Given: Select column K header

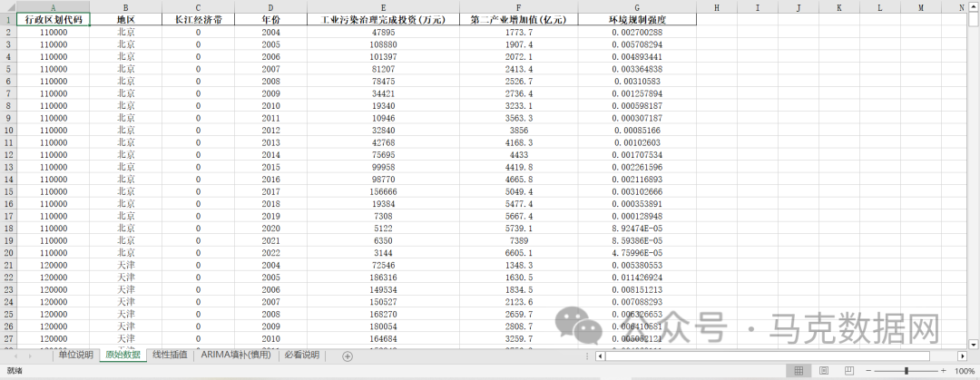Looking at the screenshot, I should pyautogui.click(x=838, y=7).
